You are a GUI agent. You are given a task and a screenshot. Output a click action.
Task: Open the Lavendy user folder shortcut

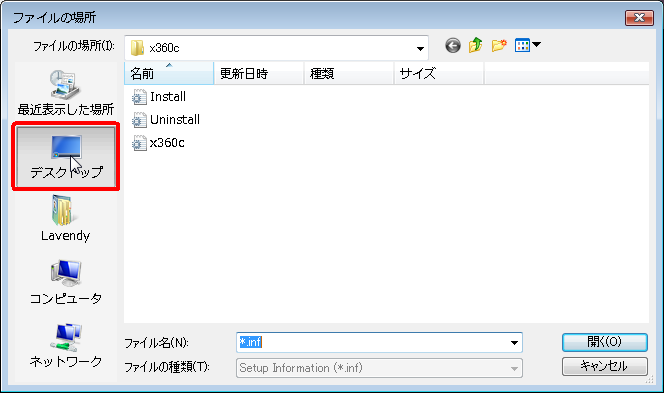coord(66,219)
